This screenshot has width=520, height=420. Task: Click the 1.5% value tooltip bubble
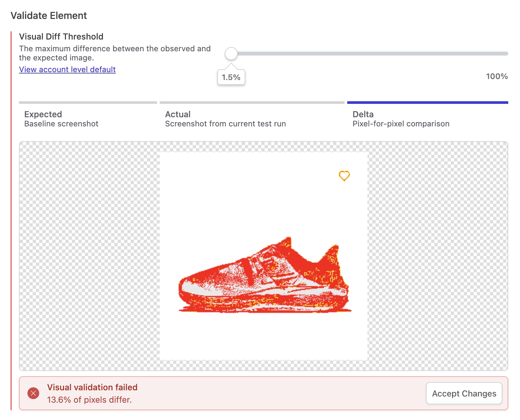point(231,77)
